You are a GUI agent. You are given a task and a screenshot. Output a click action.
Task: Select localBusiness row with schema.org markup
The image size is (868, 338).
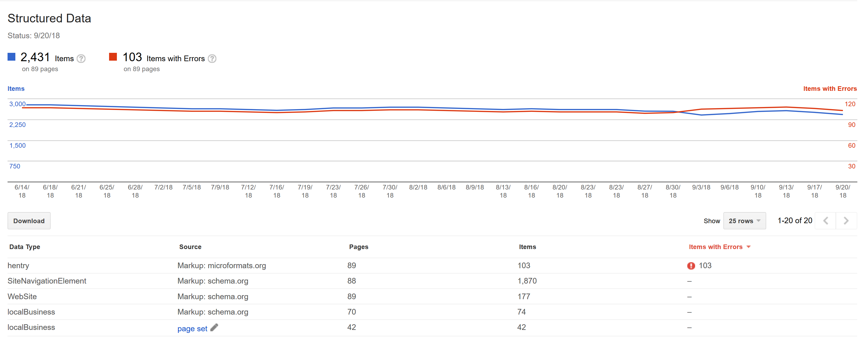click(432, 312)
